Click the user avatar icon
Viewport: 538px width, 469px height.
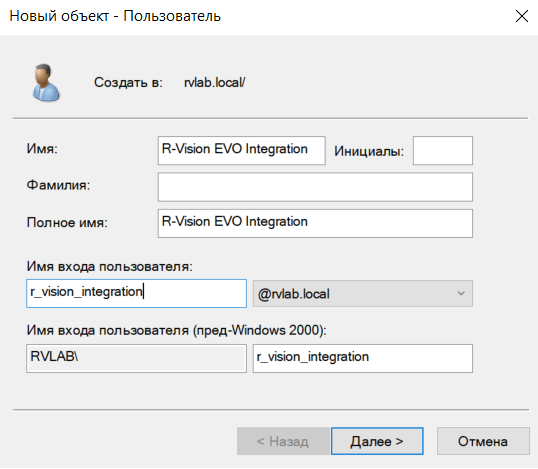point(46,83)
